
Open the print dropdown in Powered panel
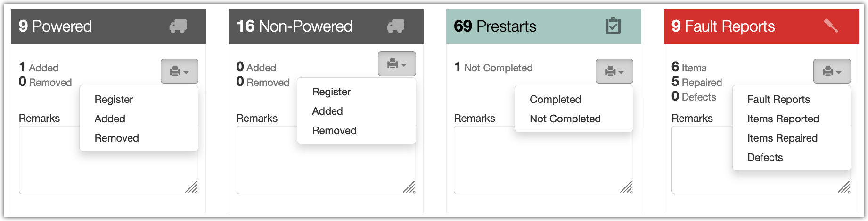tap(179, 71)
